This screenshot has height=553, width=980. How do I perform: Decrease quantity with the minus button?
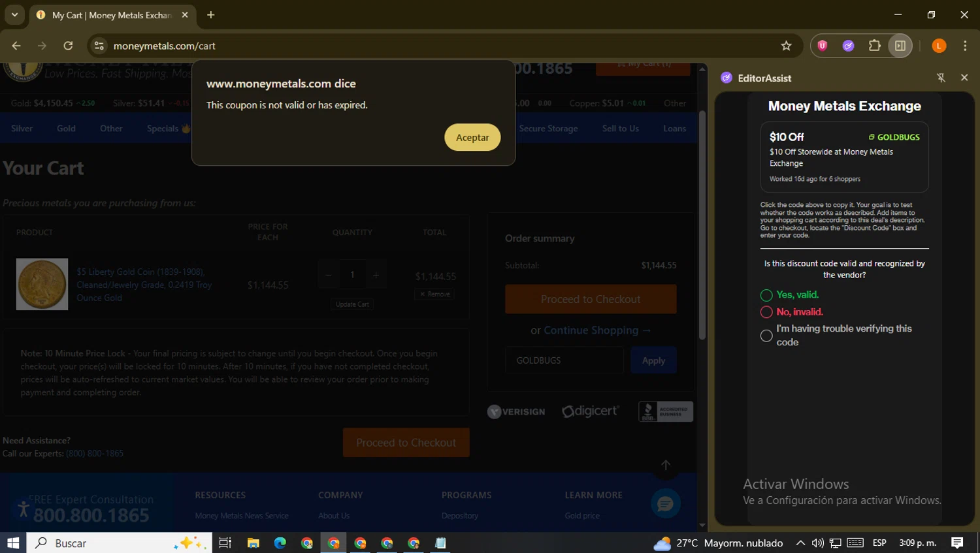(x=329, y=275)
